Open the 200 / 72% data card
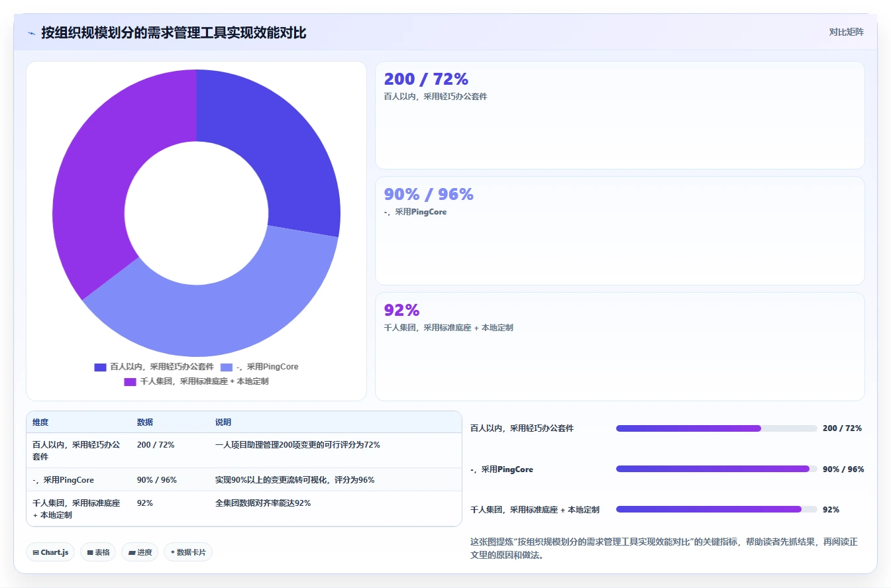 click(x=619, y=115)
